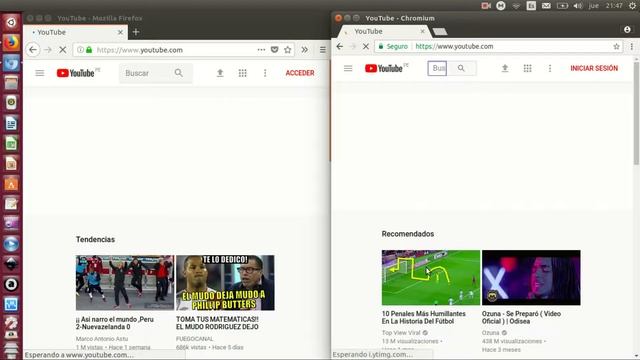Screen dimensions: 640x360
Task: Click FUEGOCANAL channel name
Action: (x=195, y=339)
